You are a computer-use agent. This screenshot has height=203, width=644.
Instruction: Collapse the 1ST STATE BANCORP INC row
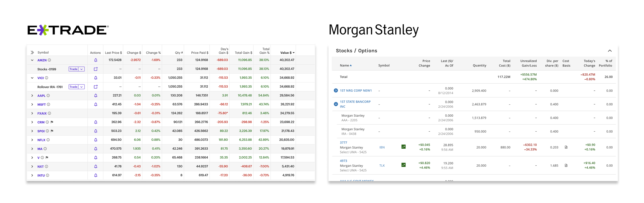[336, 104]
